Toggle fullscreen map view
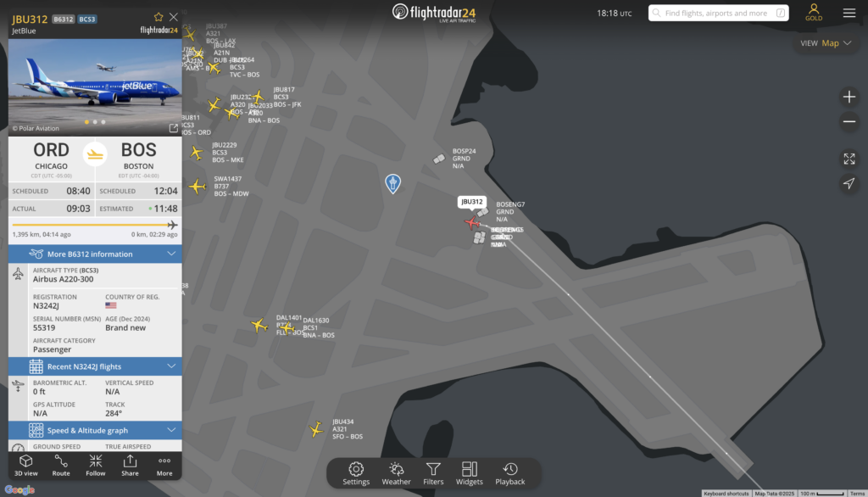The height and width of the screenshot is (497, 868). click(849, 159)
